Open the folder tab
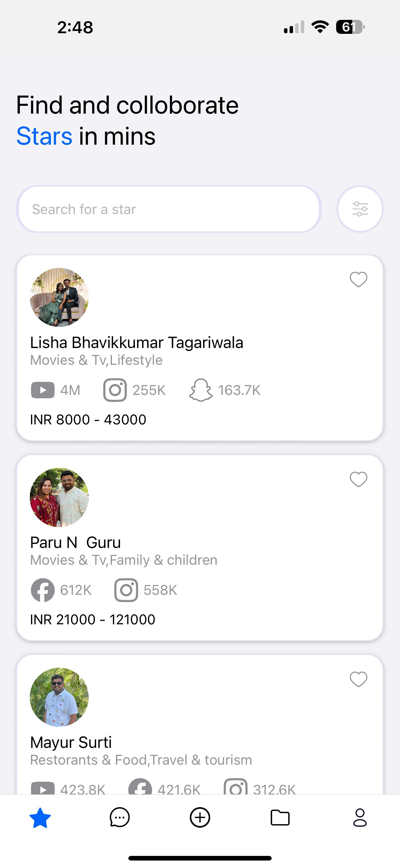The image size is (400, 868). click(280, 818)
